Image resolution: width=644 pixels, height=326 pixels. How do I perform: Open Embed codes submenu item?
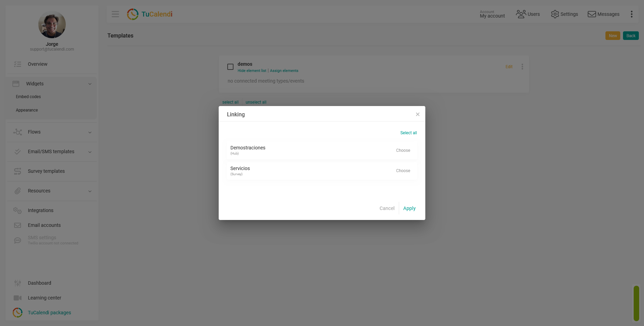point(28,97)
